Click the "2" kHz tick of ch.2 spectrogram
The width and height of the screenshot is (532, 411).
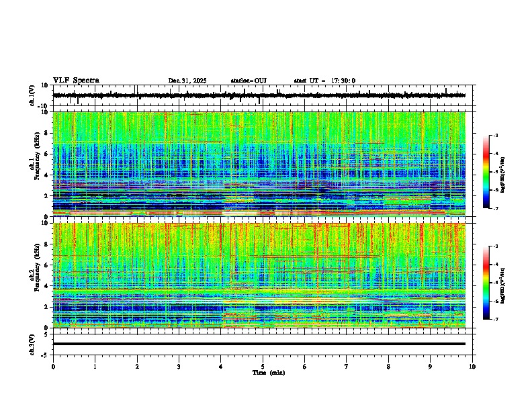tap(47, 307)
